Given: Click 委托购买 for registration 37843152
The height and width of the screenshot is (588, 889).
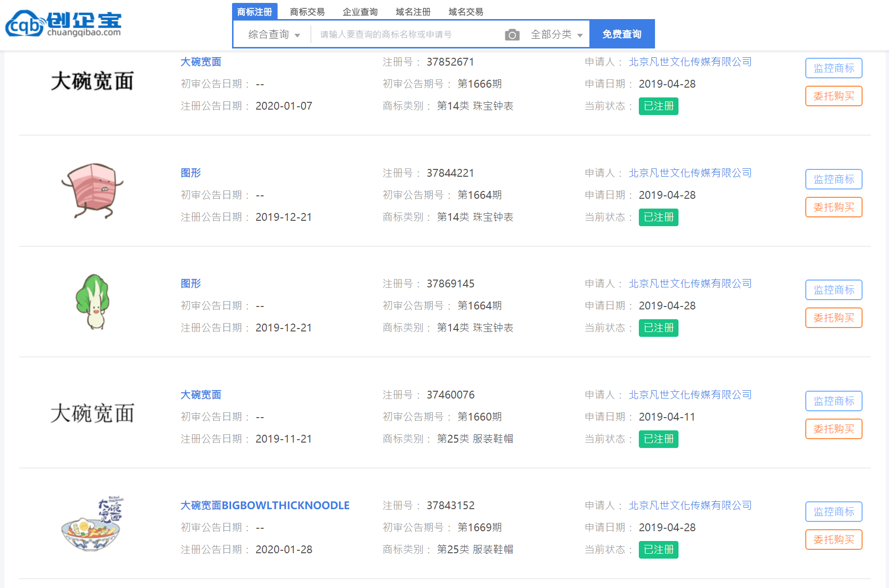Looking at the screenshot, I should coord(834,540).
